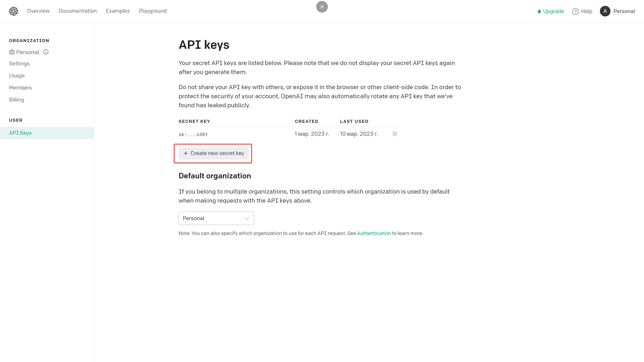Delete the sk-...s4Rt key via trash icon

[395, 134]
